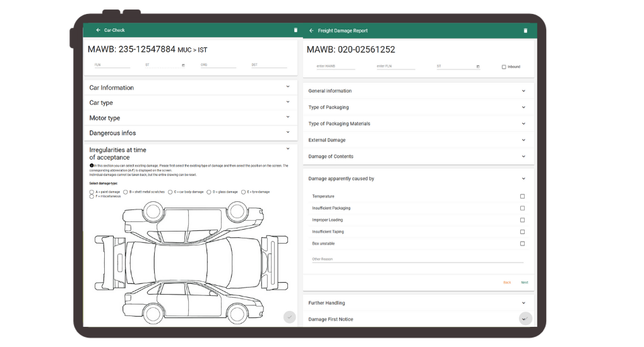Focus the 'enter HAWB' text field
Viewport: 644px width, 347px height.
point(335,66)
